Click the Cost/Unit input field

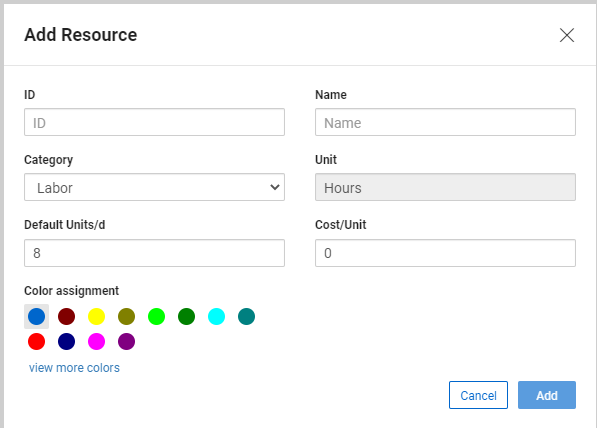point(445,253)
